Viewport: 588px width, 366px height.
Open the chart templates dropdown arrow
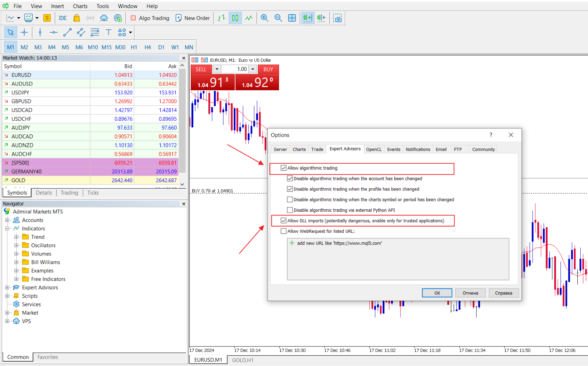click(x=37, y=18)
